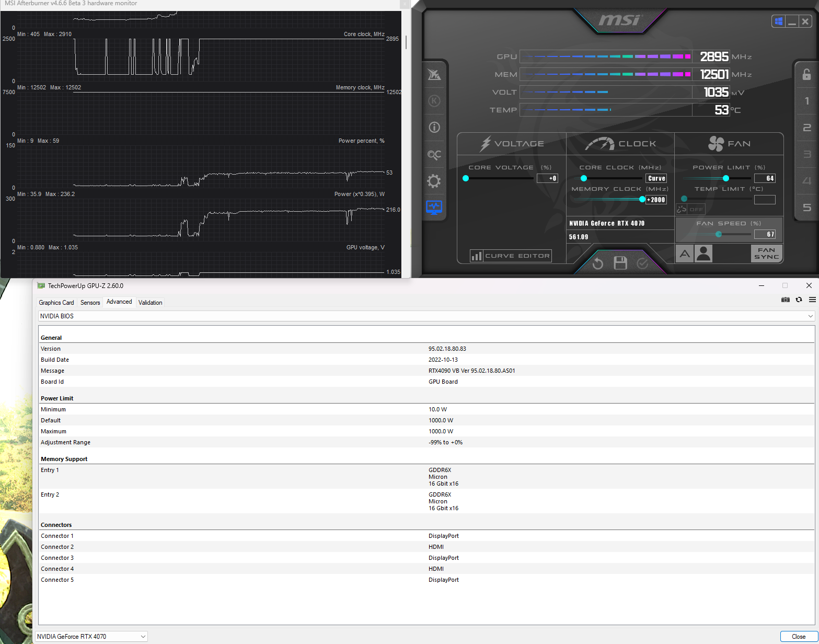Screen dimensions: 819x644
Task: Close the MSI Afterburner window
Action: (x=805, y=21)
